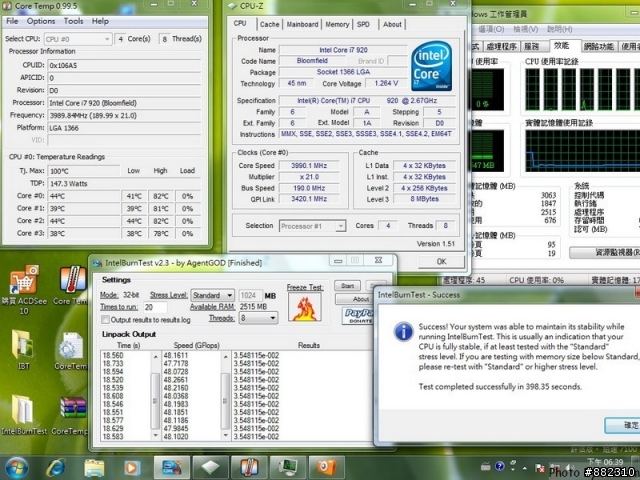Click the Linpack speed value 48.1611
The height and width of the screenshot is (480, 640).
point(176,356)
